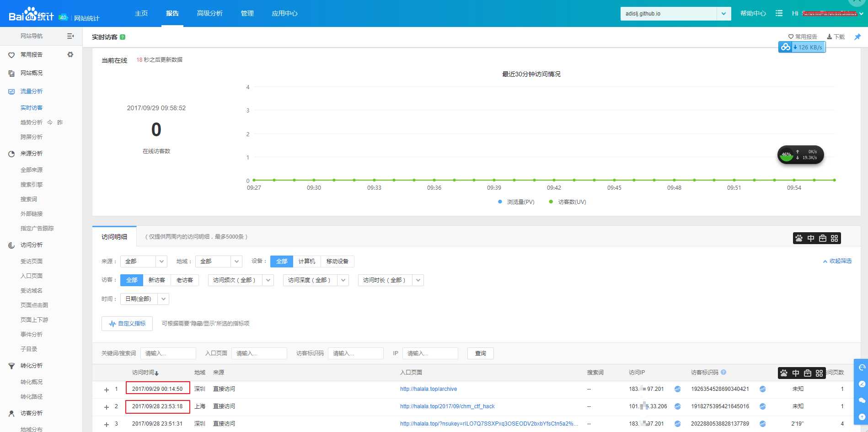868x432 pixels.
Task: Click the 网站概况 sidebar icon
Action: 11,73
